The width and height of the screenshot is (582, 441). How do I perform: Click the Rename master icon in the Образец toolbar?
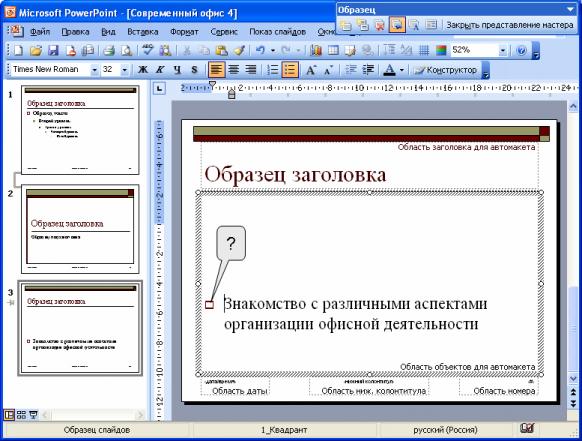tap(414, 25)
